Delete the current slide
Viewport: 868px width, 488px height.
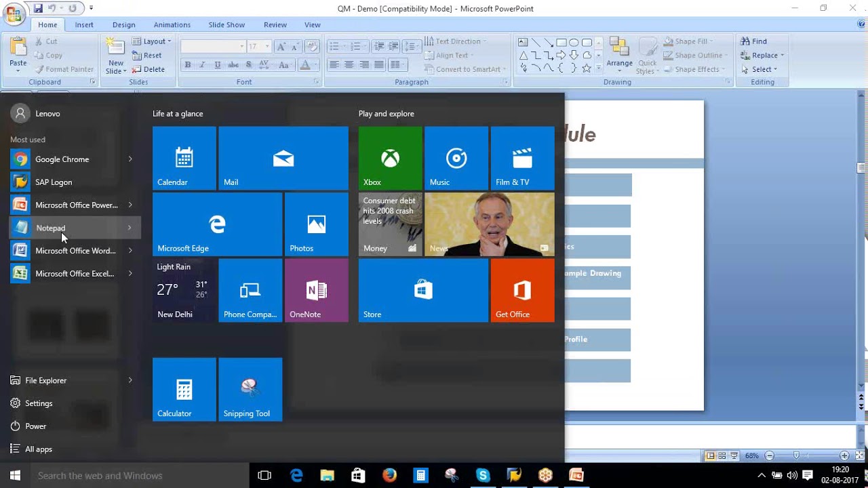(149, 69)
